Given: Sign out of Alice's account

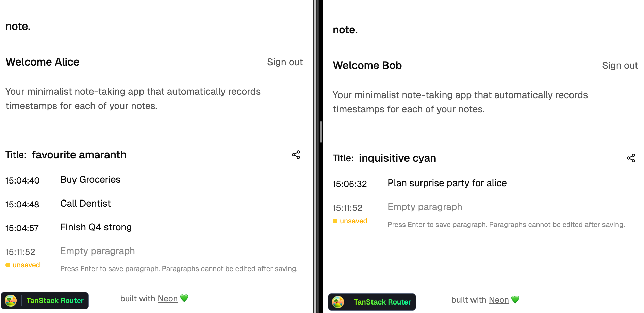Looking at the screenshot, I should point(285,62).
